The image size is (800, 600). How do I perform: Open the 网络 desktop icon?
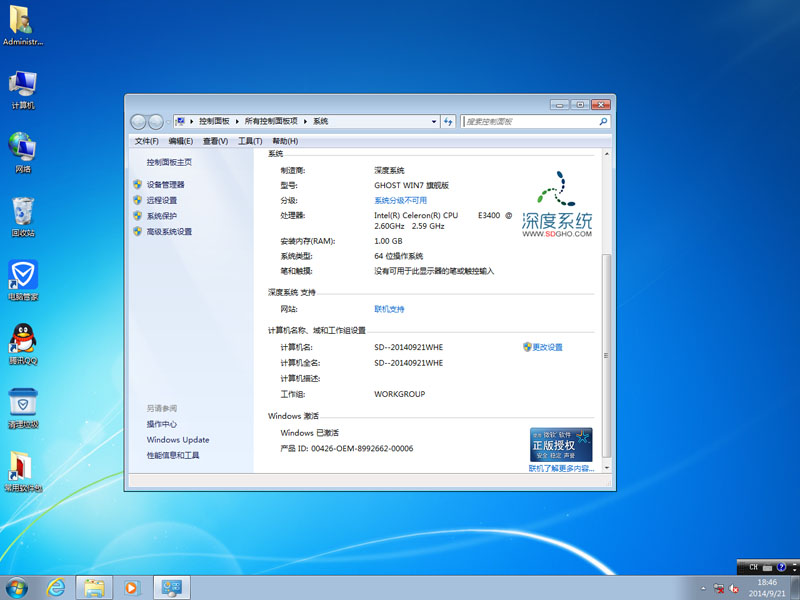22,152
